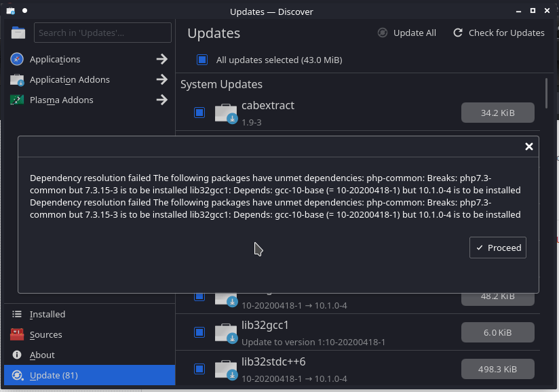This screenshot has height=392, width=559.
Task: Uncheck the lib32gcc1 update checkbox
Action: point(199,332)
